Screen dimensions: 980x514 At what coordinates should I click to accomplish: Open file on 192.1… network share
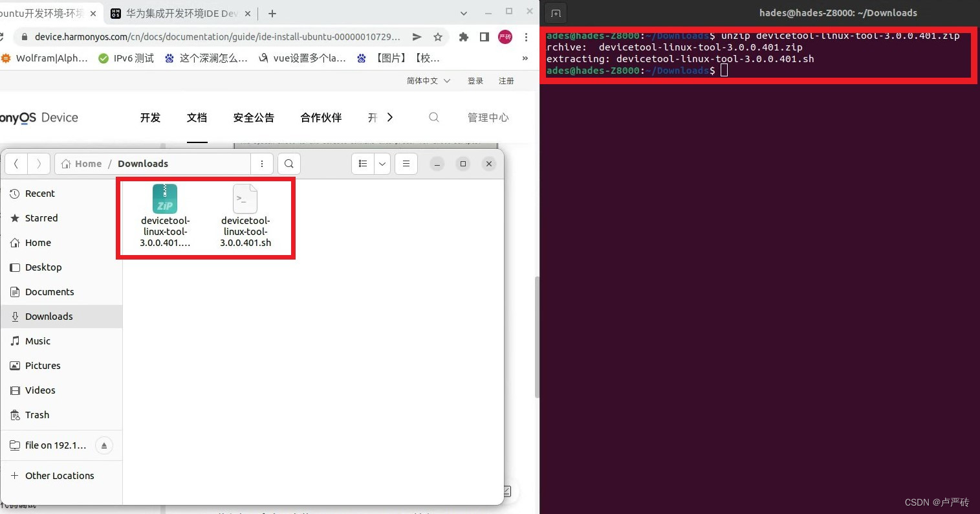point(49,445)
